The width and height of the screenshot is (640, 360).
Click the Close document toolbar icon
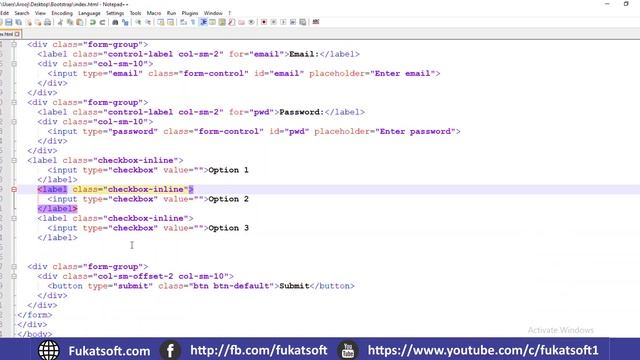[x=28, y=22]
